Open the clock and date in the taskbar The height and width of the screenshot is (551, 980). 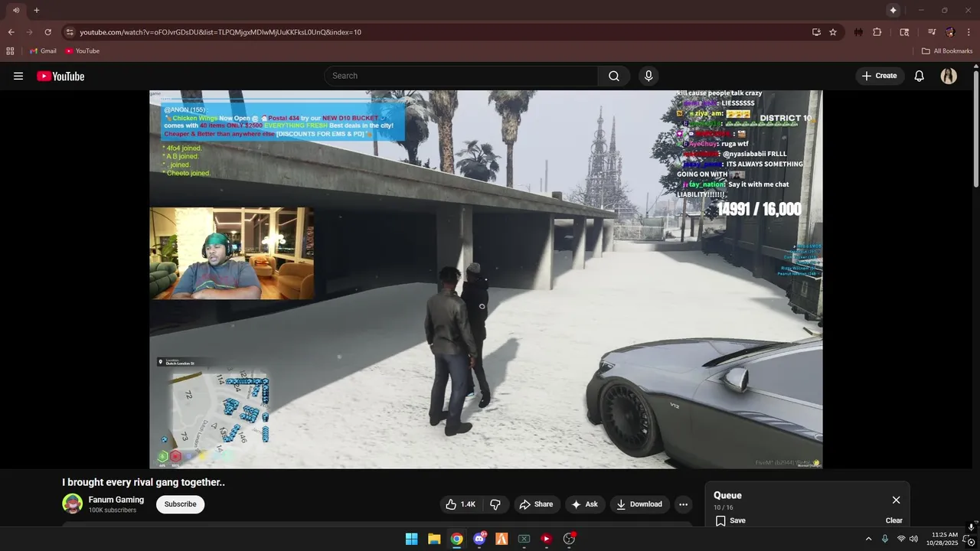click(x=944, y=539)
